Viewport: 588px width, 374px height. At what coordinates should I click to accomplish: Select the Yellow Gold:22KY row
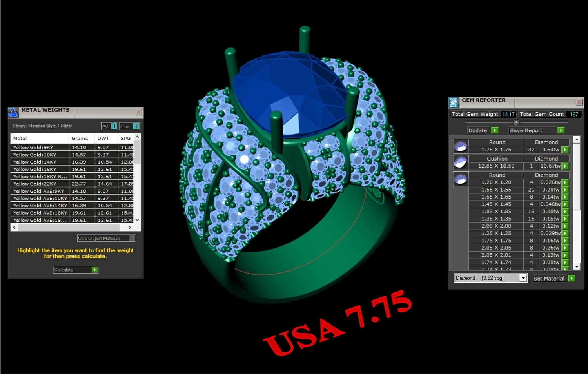click(72, 184)
